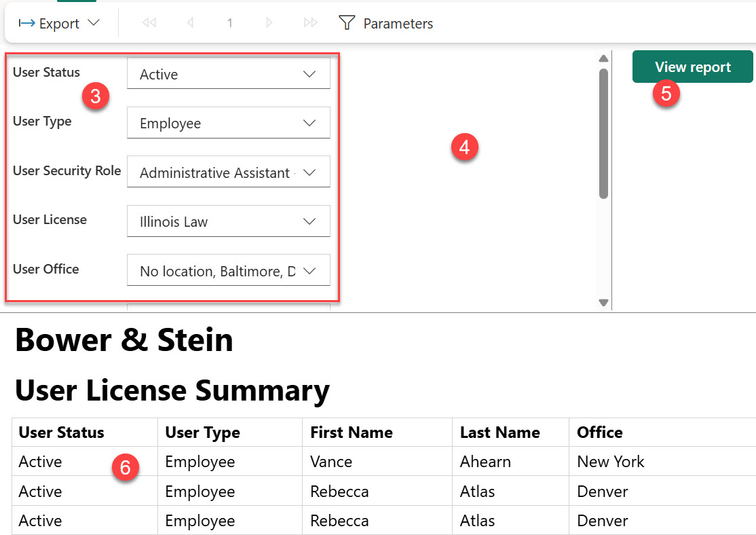Open the Export menu
This screenshot has width=756, height=535.
tap(59, 23)
